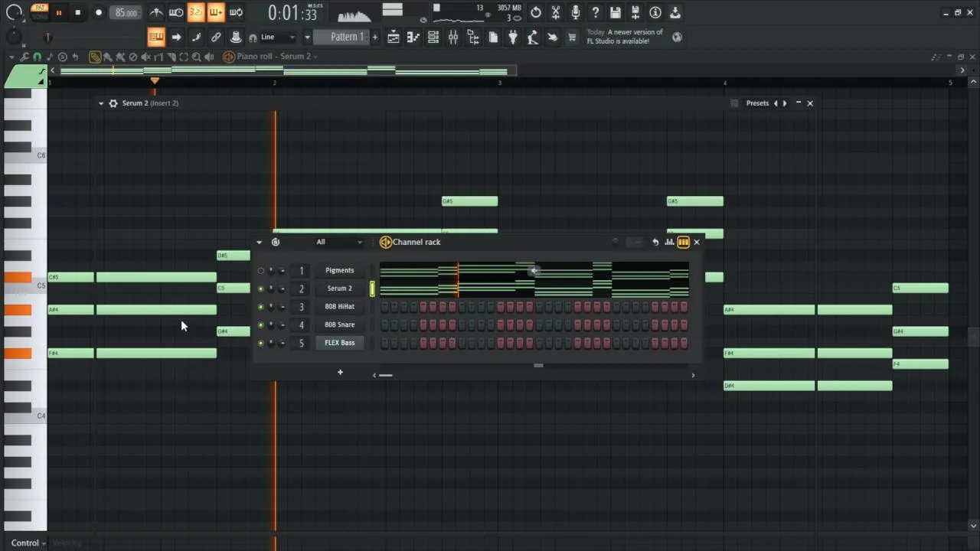Toggle piano roll magnet snap icon

pyautogui.click(x=37, y=57)
